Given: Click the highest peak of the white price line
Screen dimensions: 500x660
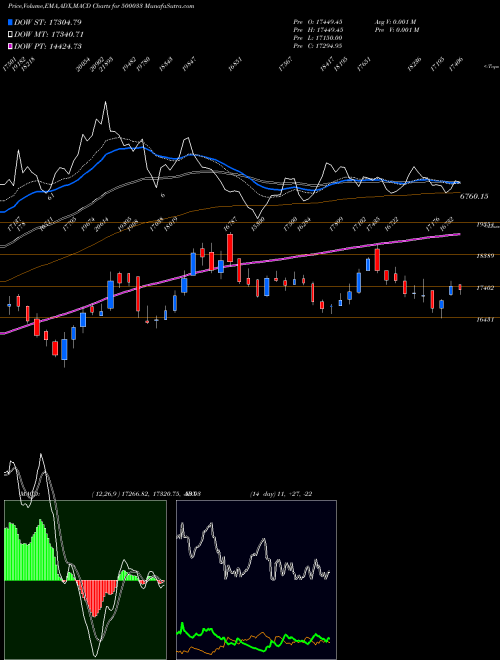Looking at the screenshot, I should point(105,102).
